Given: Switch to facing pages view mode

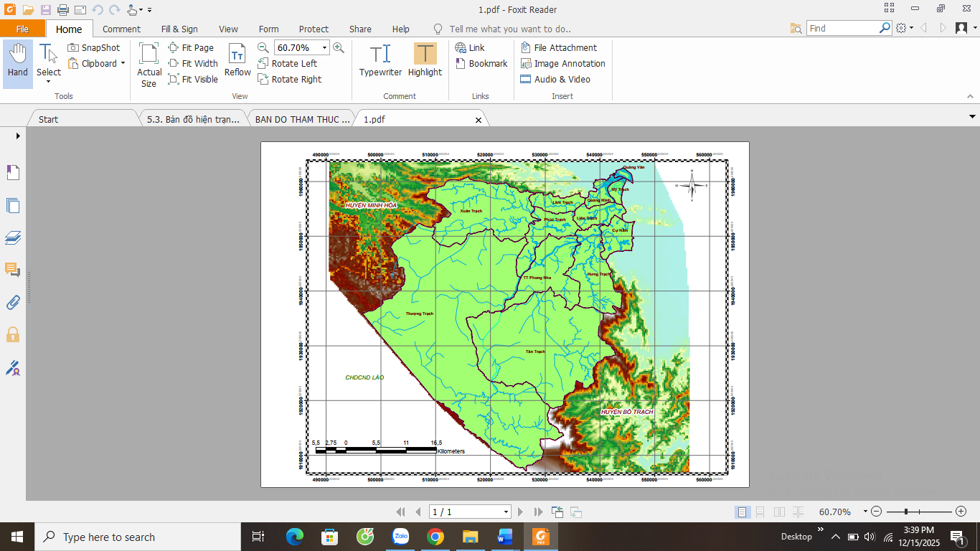Looking at the screenshot, I should click(779, 512).
